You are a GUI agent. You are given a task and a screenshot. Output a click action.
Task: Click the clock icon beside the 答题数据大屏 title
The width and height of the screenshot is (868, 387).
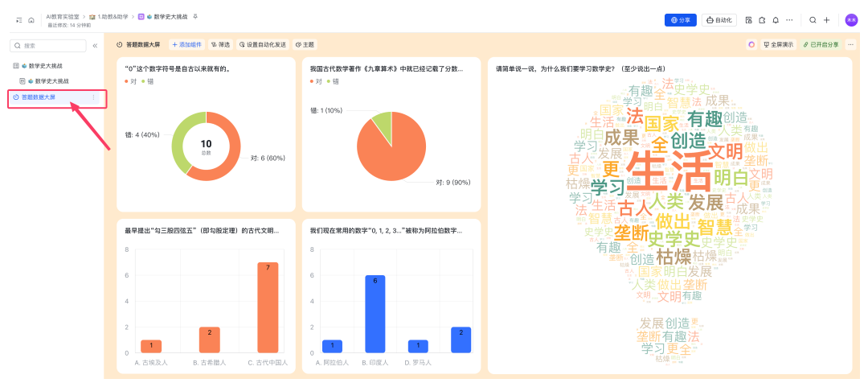click(x=120, y=44)
